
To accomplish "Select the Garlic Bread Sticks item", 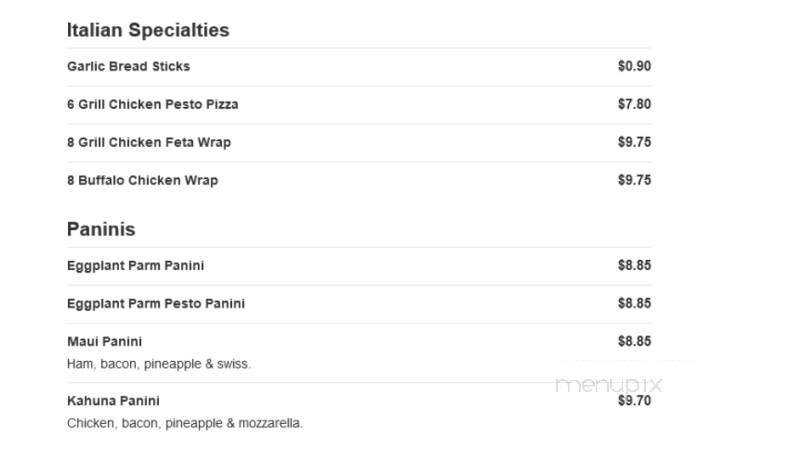I will pyautogui.click(x=128, y=66).
